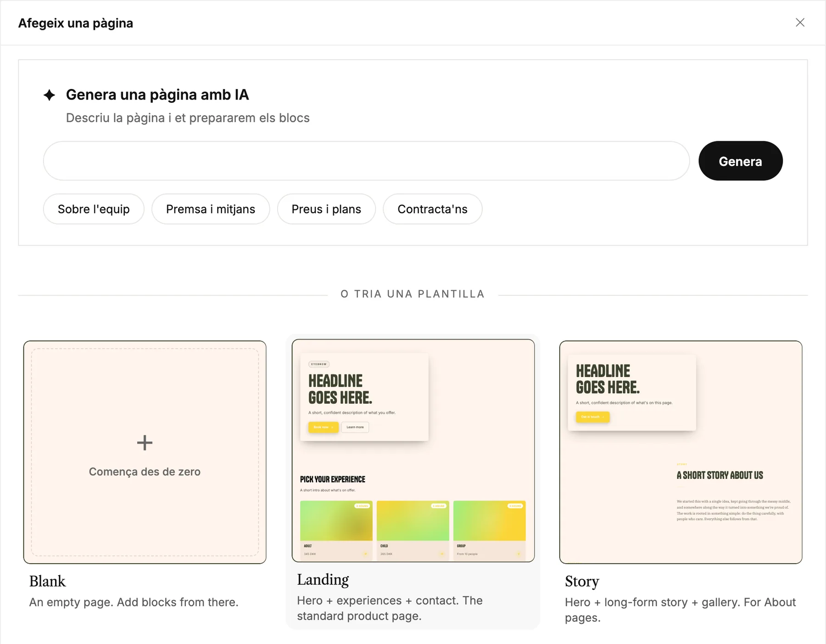Click the plus icon in Blank template
The image size is (826, 644).
click(145, 443)
